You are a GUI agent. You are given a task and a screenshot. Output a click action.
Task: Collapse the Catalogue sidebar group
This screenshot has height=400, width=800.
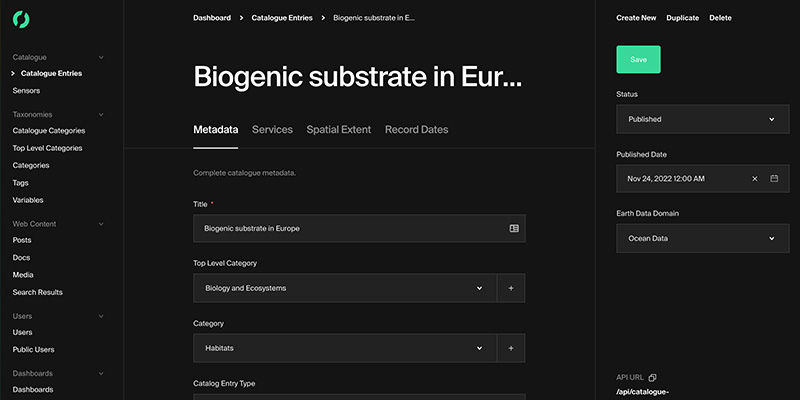[101, 58]
